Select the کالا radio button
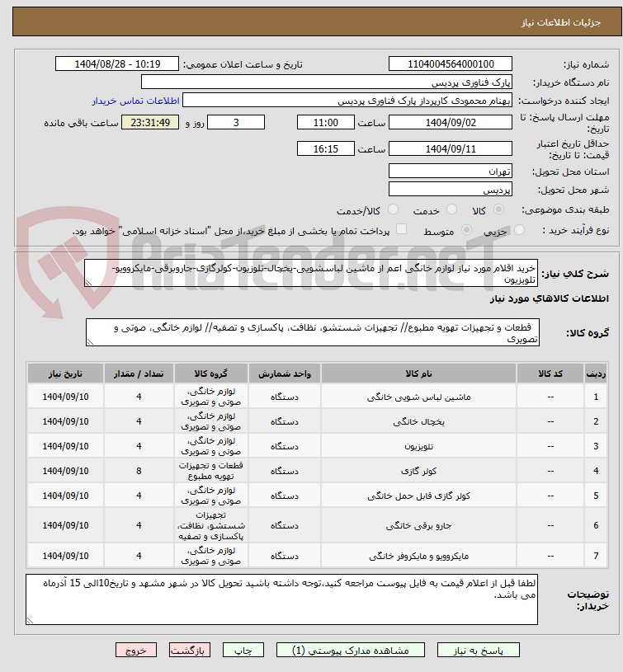Screen dimensions: 623x672 tap(498, 209)
